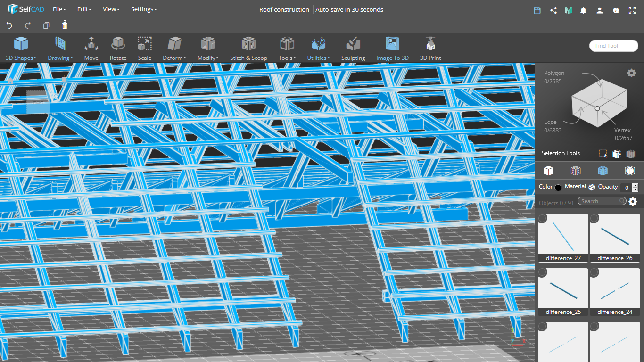This screenshot has width=644, height=362.
Task: Enable outlined cube view mode
Action: click(630, 170)
